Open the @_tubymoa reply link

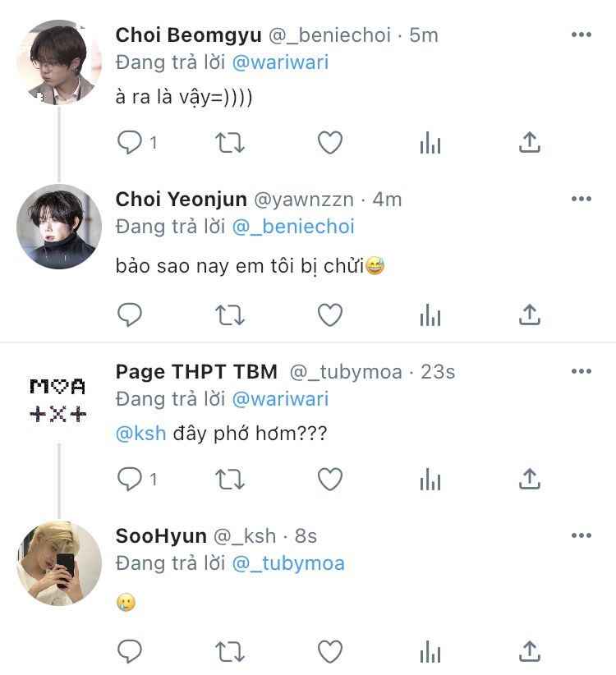(288, 563)
